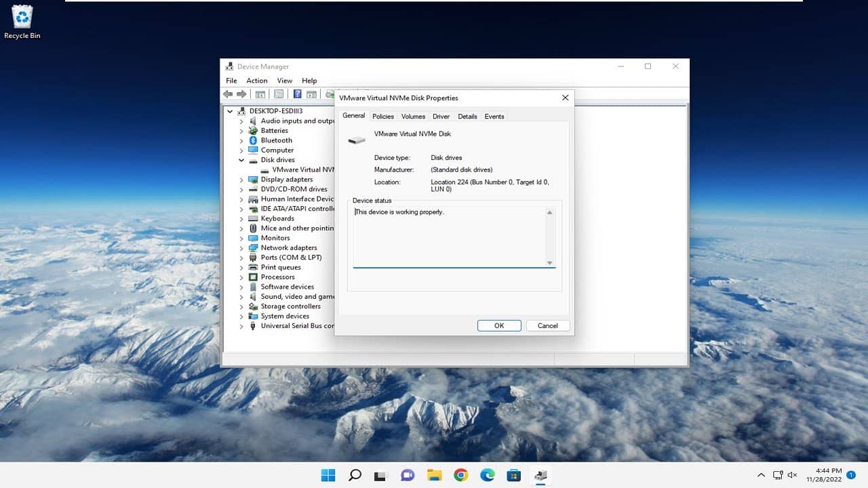The image size is (868, 488).
Task: Open File Explorer from the taskbar
Action: [434, 475]
